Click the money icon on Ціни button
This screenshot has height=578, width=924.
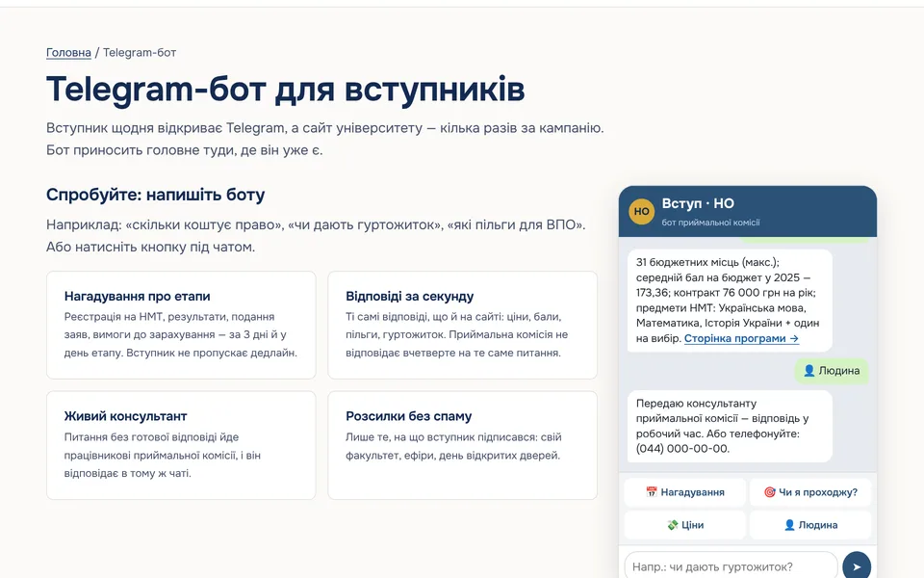673,524
